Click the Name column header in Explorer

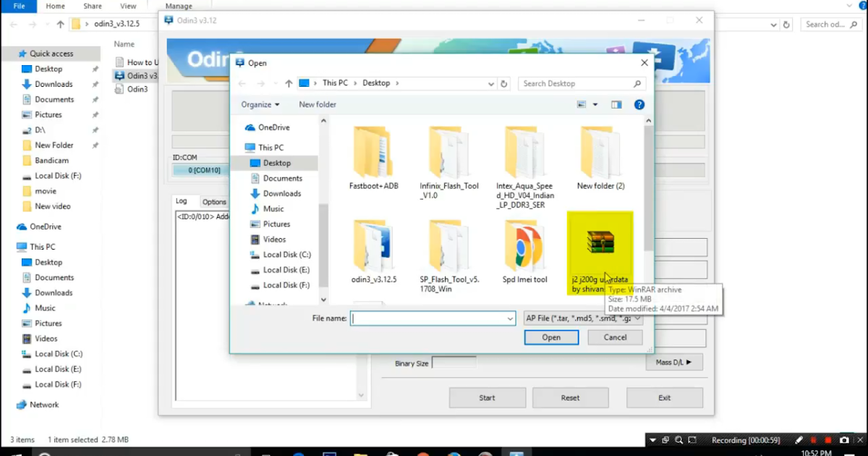[x=125, y=43]
